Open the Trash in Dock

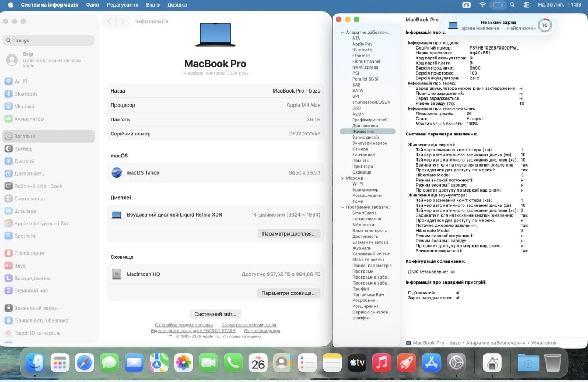tap(553, 362)
